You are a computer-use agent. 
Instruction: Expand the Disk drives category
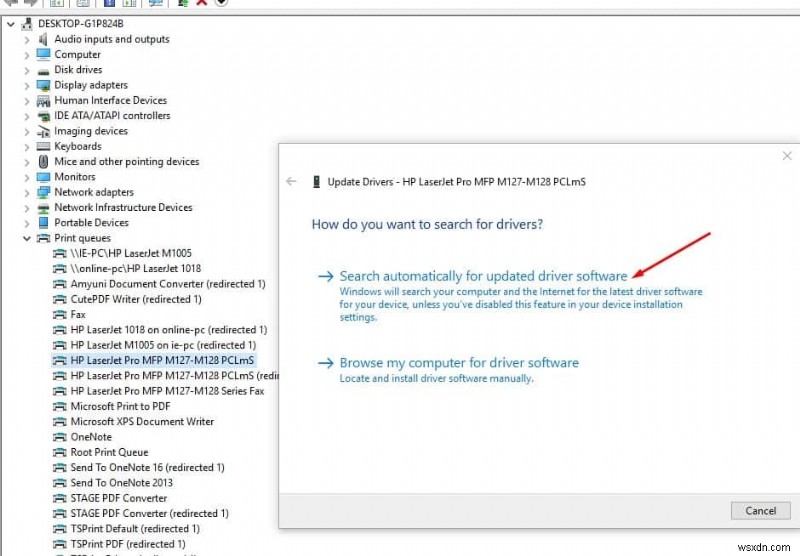(27, 70)
